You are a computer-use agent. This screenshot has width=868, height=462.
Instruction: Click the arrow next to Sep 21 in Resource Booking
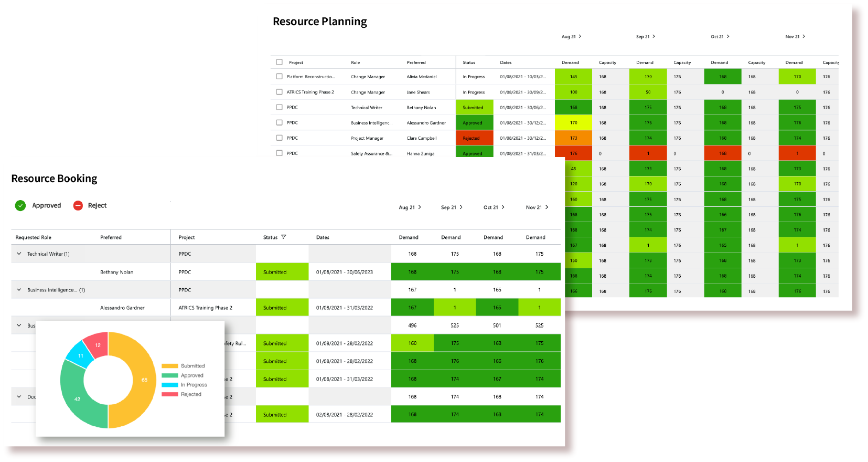tap(461, 207)
